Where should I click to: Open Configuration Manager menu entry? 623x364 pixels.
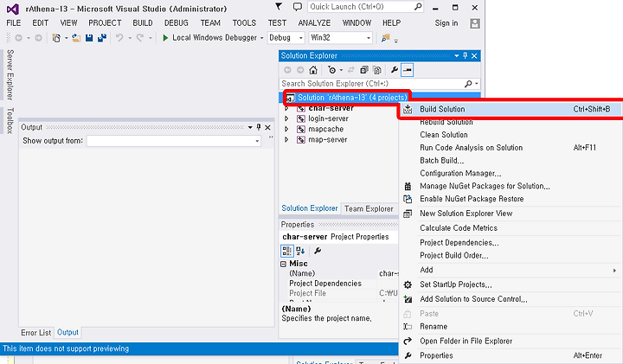[511, 174]
